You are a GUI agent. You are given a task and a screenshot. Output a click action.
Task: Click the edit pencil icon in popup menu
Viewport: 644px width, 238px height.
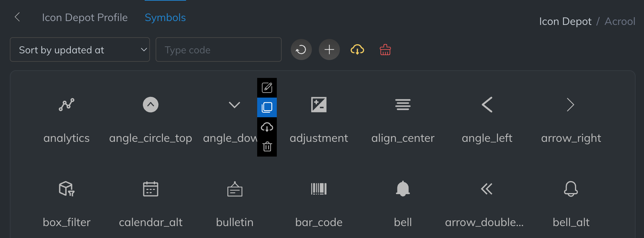267,87
